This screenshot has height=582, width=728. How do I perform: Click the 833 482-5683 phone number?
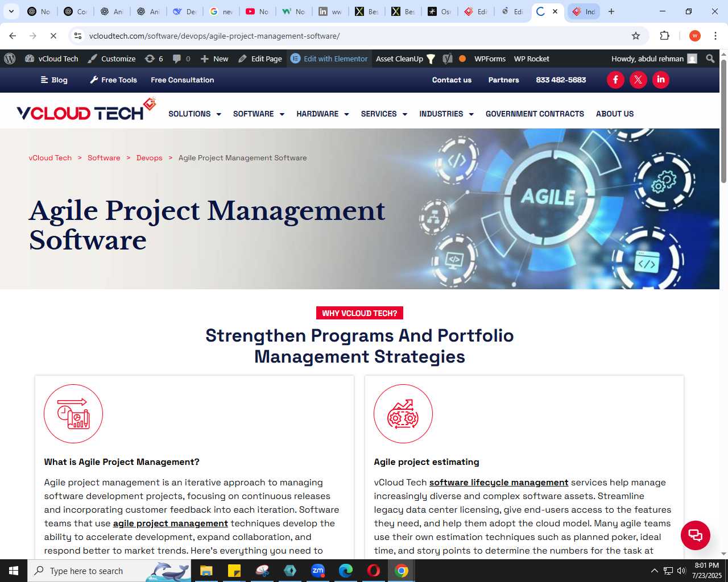click(561, 80)
